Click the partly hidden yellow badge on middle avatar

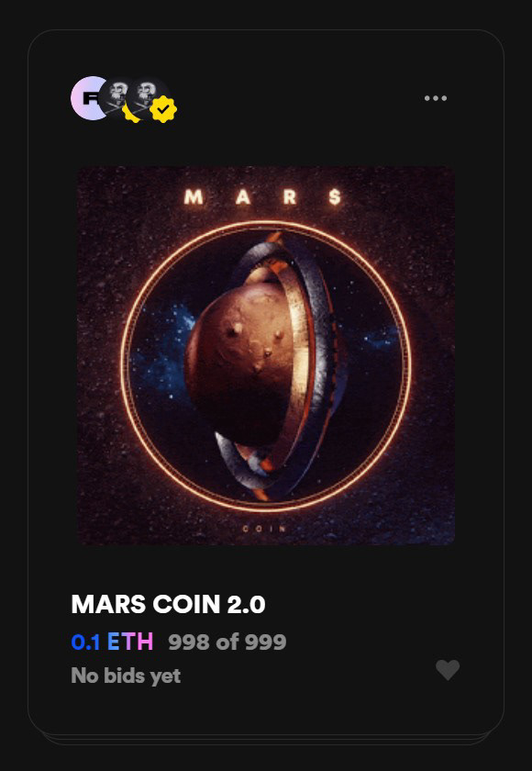pos(129,116)
